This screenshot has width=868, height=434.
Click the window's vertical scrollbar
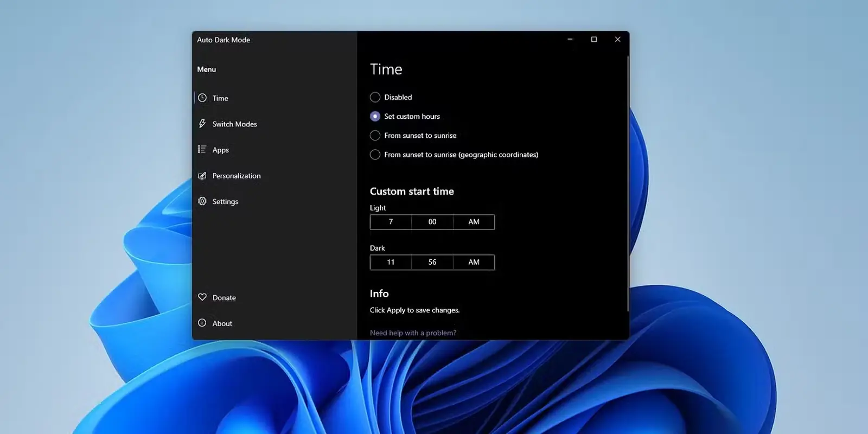(x=628, y=183)
